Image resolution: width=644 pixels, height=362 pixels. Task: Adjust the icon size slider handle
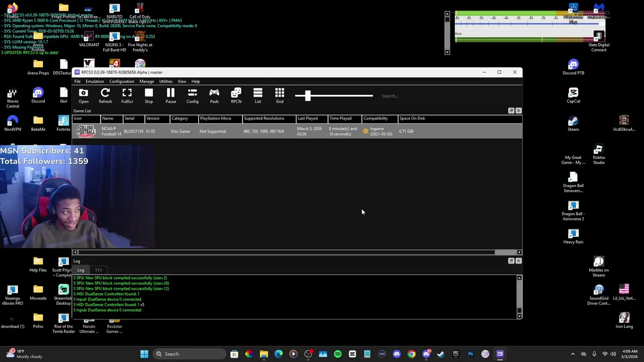307,96
